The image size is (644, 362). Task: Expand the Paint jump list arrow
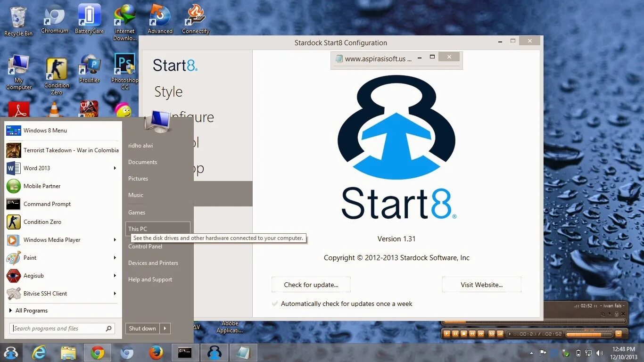coord(115,258)
